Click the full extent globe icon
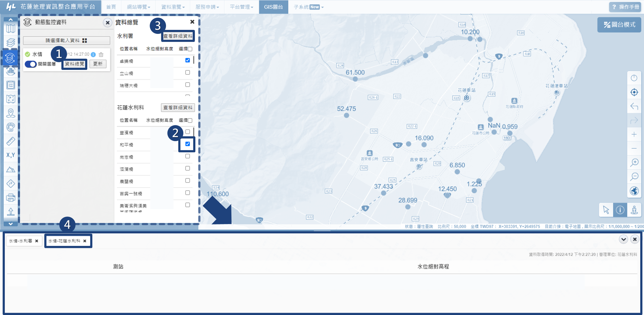 [634, 191]
